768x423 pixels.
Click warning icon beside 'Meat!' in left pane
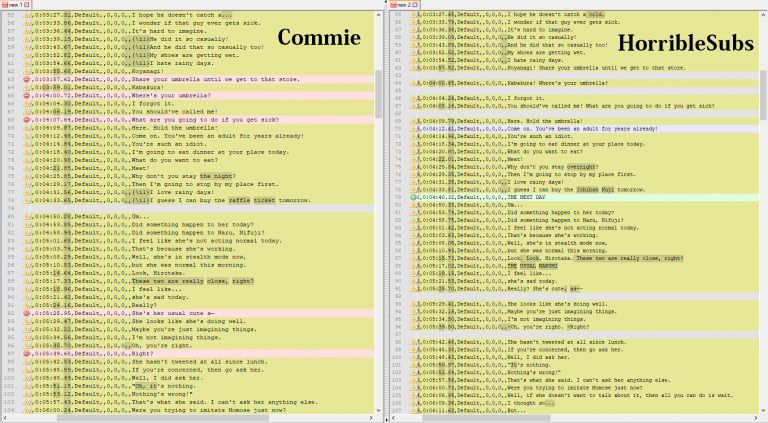click(x=26, y=168)
